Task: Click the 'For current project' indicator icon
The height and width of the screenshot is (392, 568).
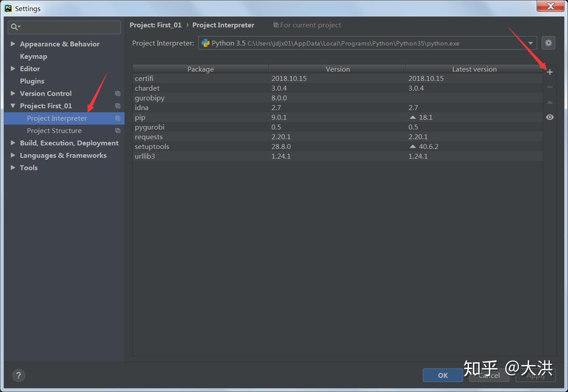Action: click(x=276, y=25)
